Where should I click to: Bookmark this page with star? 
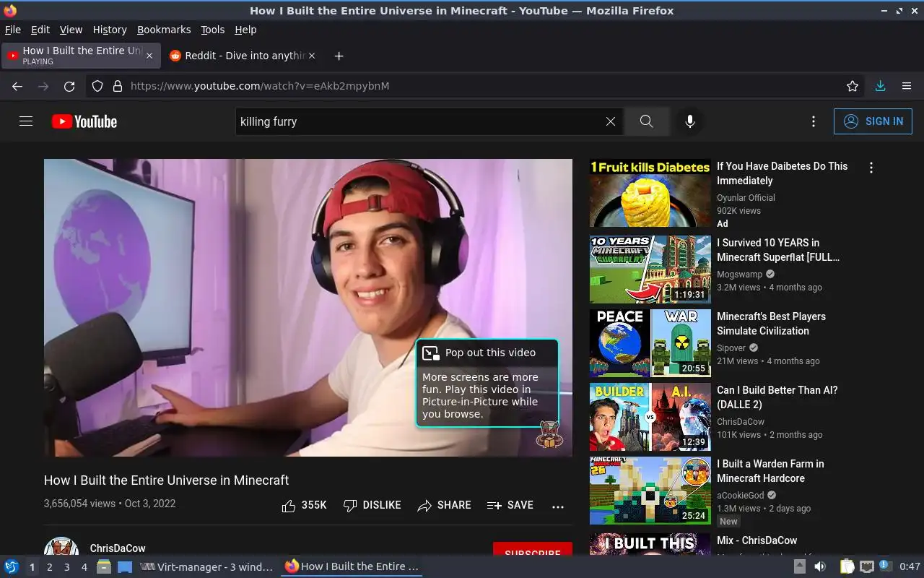pyautogui.click(x=853, y=86)
